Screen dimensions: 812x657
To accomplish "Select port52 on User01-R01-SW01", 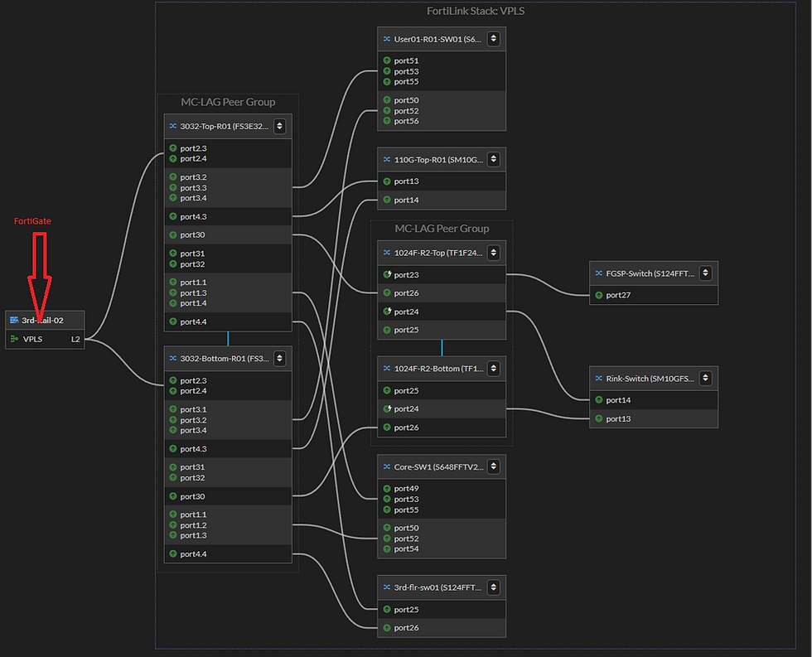I will pos(406,111).
